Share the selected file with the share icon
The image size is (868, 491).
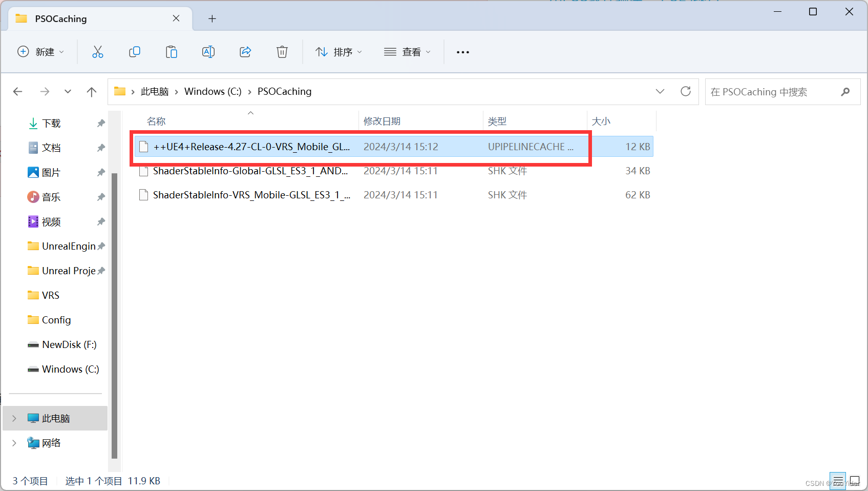coord(245,52)
